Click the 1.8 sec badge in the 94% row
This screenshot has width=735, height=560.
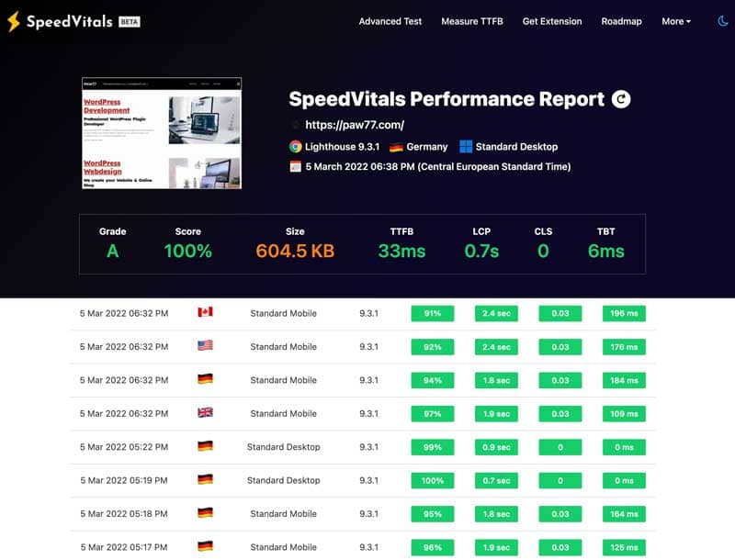(x=496, y=381)
